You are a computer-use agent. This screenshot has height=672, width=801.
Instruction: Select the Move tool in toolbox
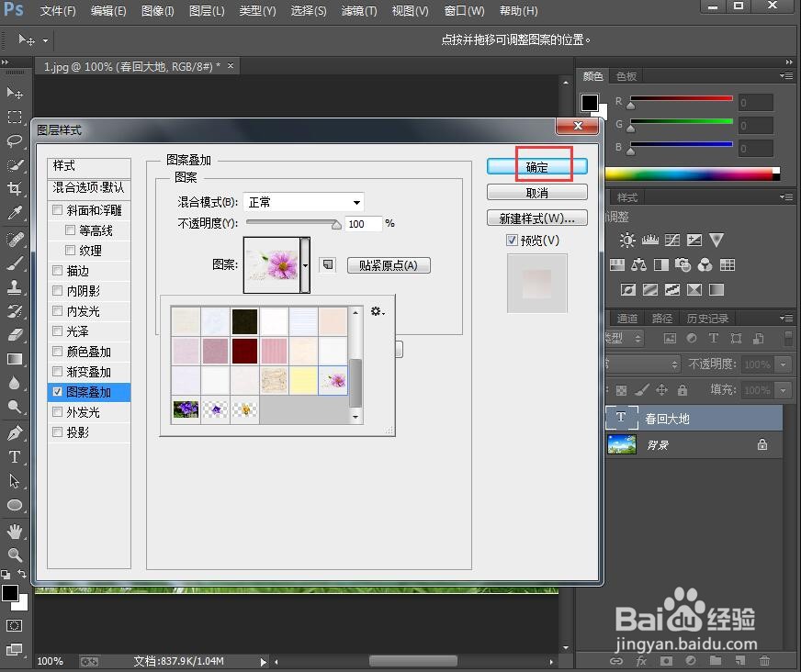[15, 93]
